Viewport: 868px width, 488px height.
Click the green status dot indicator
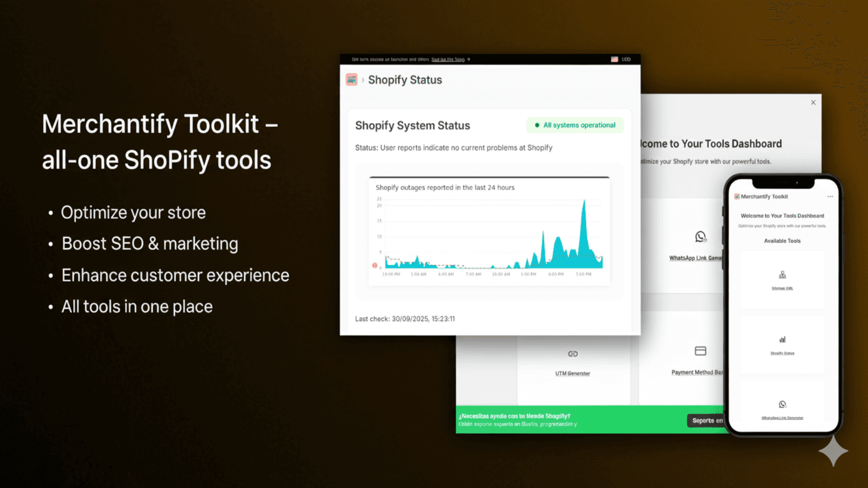tap(538, 125)
